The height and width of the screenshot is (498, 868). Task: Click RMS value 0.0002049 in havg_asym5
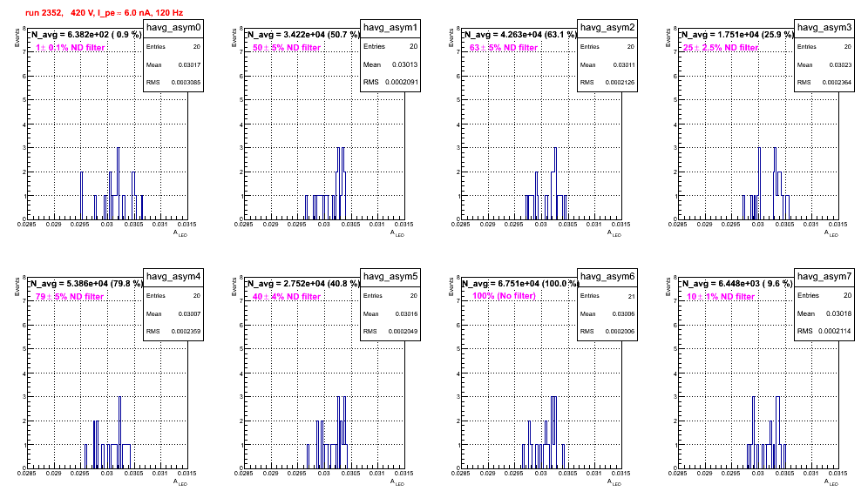click(403, 331)
